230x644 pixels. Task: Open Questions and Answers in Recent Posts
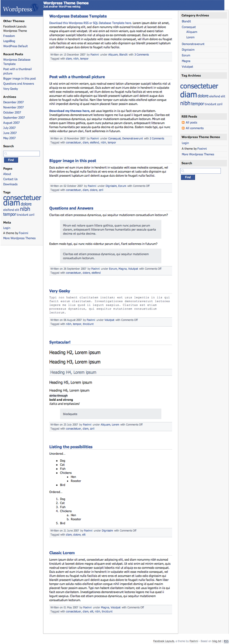(x=18, y=84)
